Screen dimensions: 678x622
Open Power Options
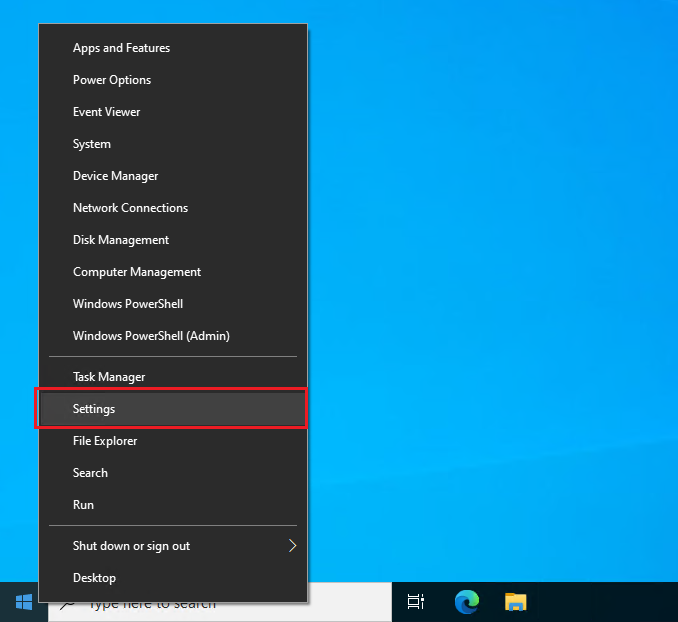coord(112,80)
